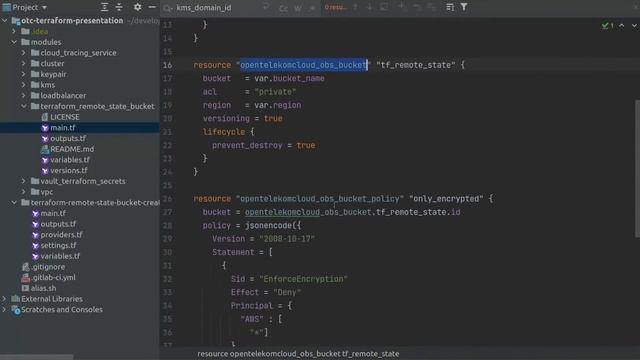Click the alias.sh shell file icon
Screen dimensions: 640x360
tap(25, 288)
